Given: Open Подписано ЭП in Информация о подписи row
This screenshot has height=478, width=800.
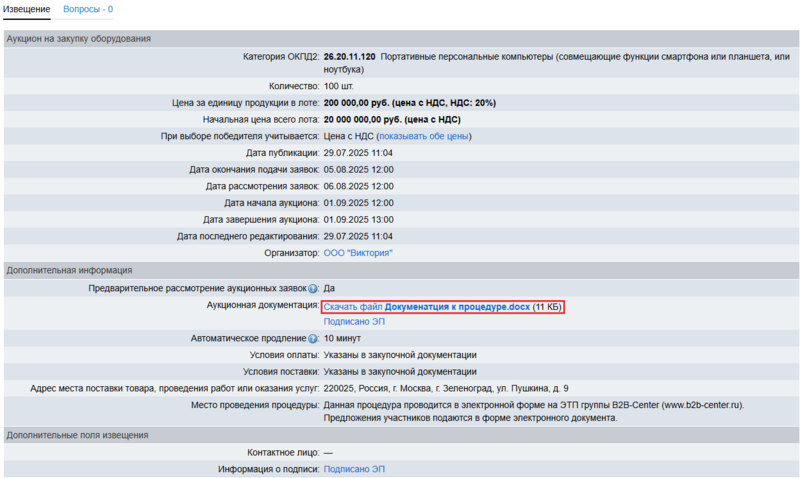Looking at the screenshot, I should [354, 469].
